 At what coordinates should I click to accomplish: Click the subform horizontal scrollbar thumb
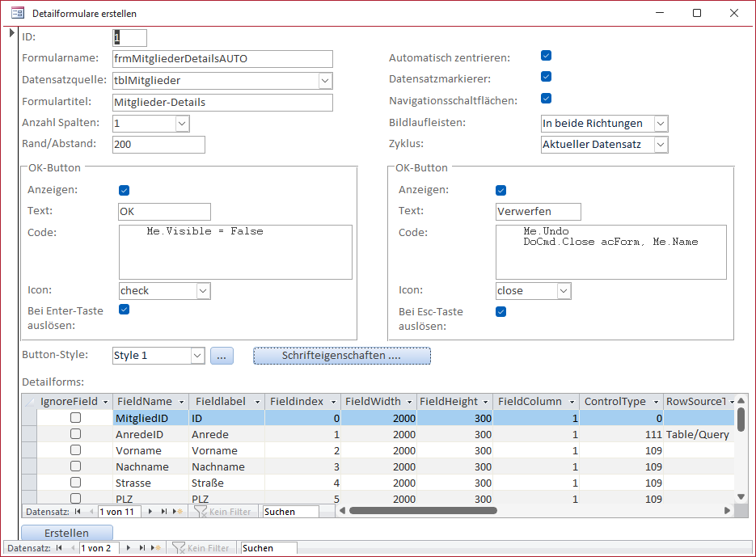422,511
